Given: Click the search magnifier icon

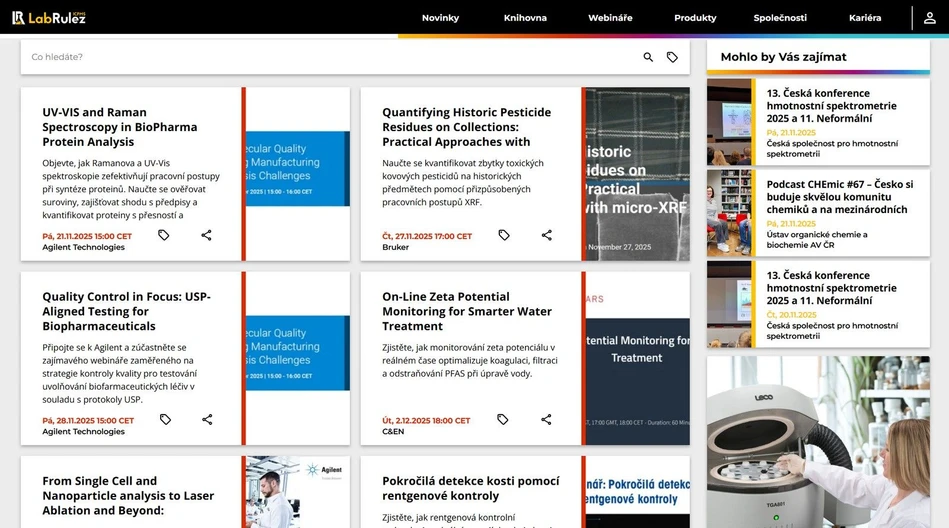Looking at the screenshot, I should pos(648,57).
